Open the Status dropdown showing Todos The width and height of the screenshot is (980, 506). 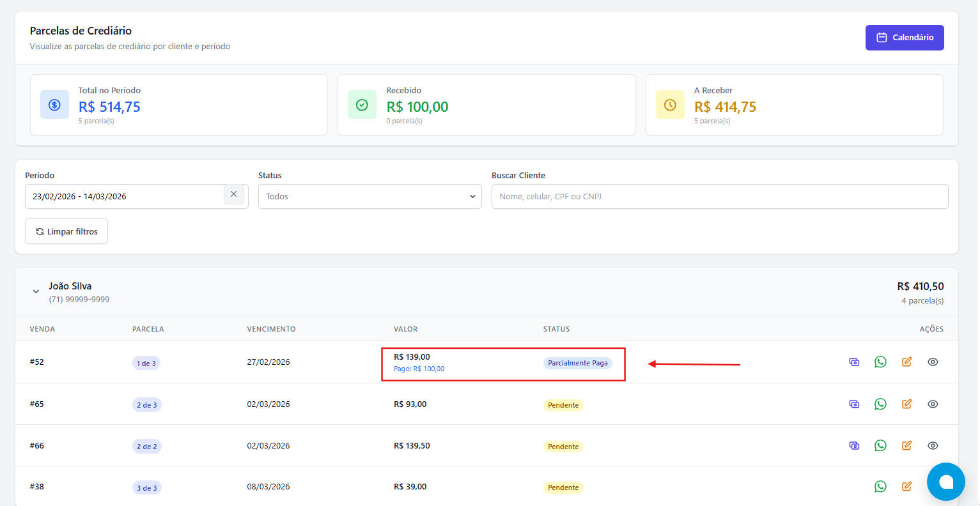[369, 197]
